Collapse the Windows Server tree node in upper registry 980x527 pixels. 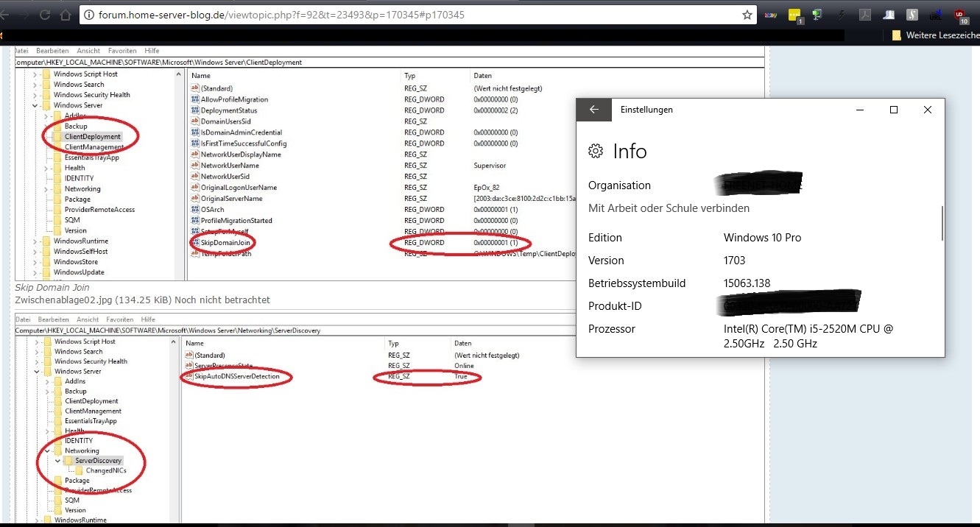pos(35,105)
